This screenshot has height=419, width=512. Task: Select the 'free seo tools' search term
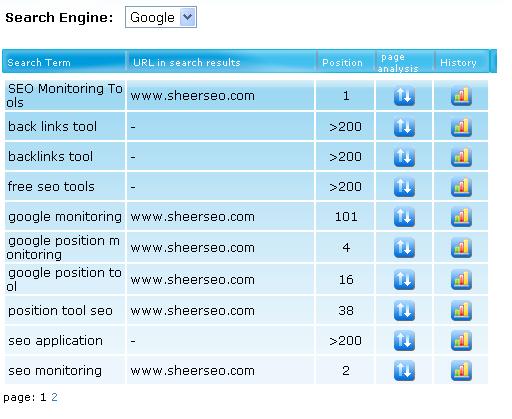click(51, 187)
